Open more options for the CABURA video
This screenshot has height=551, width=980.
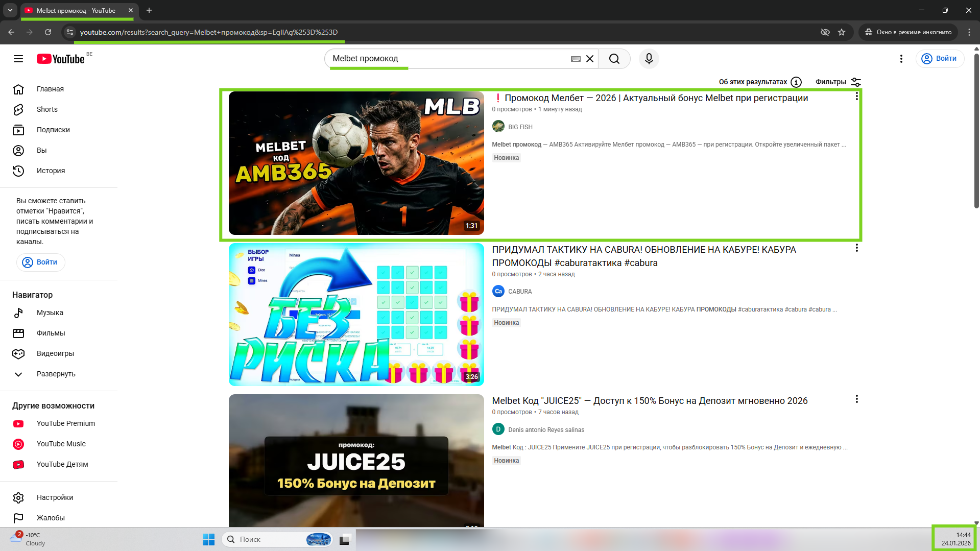[x=857, y=248]
